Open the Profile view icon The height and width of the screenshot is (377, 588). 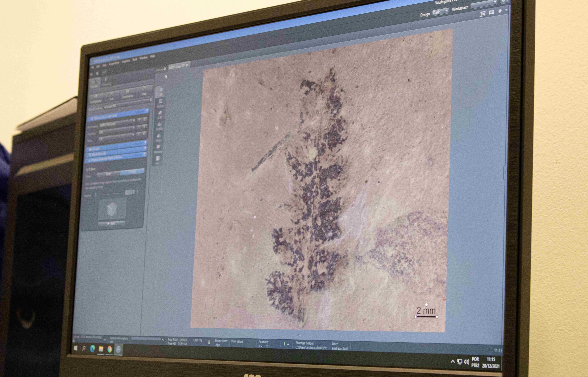tap(159, 126)
